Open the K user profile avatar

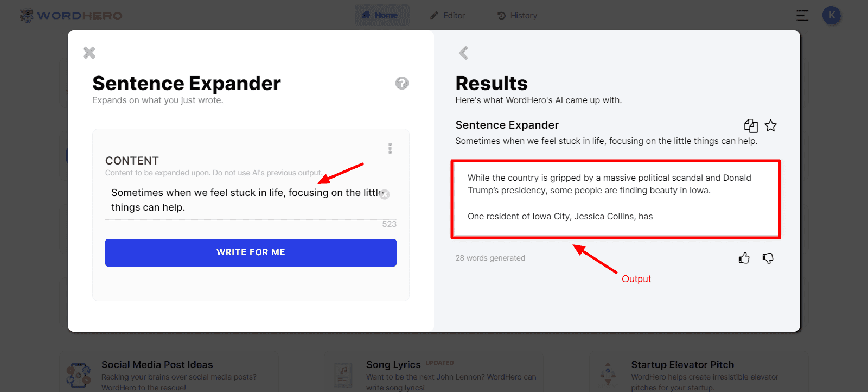832,15
